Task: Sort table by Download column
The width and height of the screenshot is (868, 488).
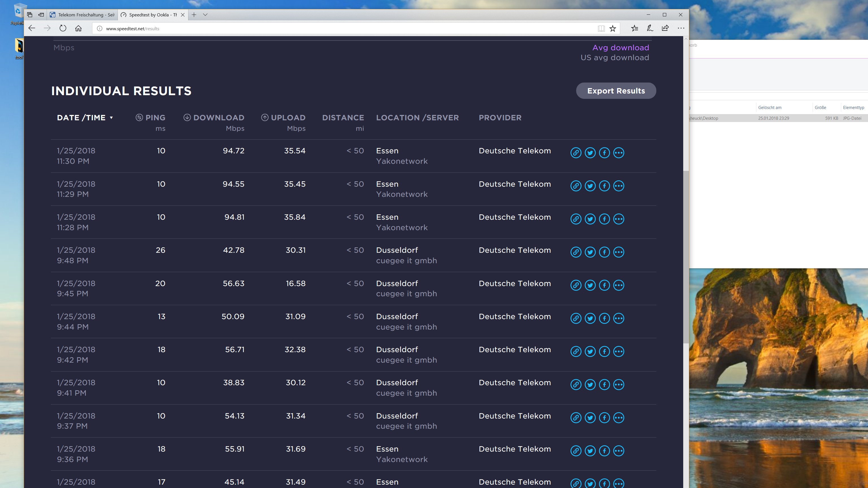Action: click(214, 117)
